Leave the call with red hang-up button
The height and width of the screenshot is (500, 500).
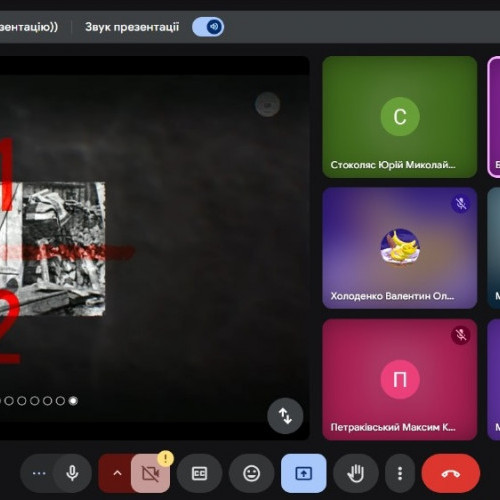451,473
